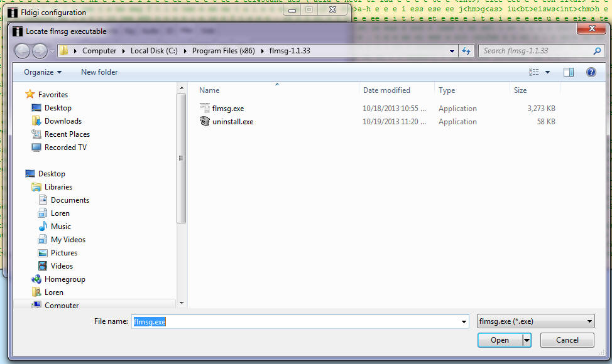The image size is (612, 364).
Task: Click the My Videos library icon
Action: tap(43, 240)
